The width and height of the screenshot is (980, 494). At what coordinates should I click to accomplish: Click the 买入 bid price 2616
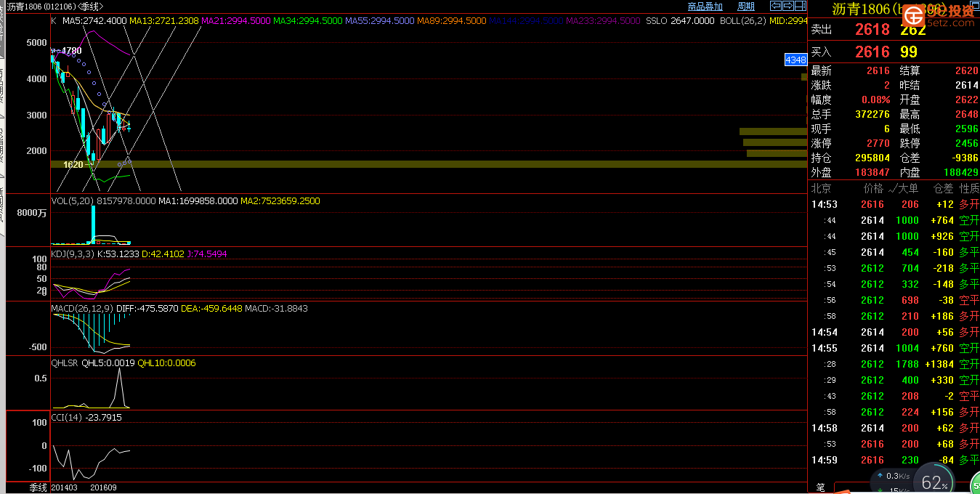click(872, 52)
